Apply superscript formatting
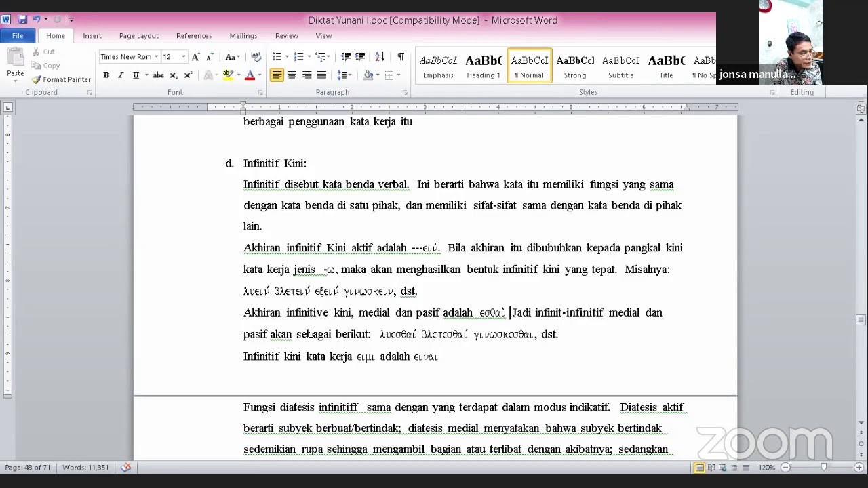Image resolution: width=868 pixels, height=488 pixels. pos(188,75)
